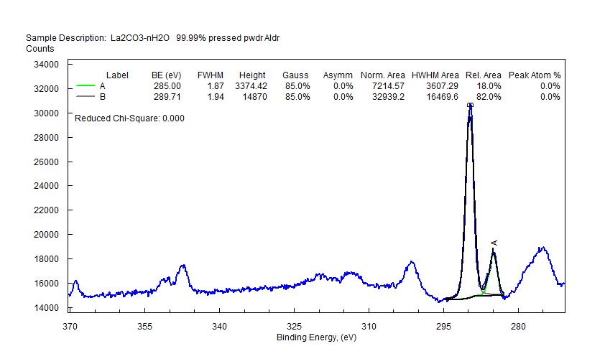Click the gray legend line for peak B
The height and width of the screenshot is (364, 605).
pos(85,97)
